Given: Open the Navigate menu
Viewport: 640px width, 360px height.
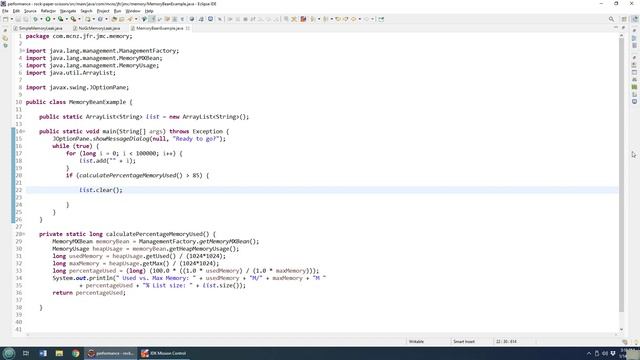Looking at the screenshot, I should pyautogui.click(x=68, y=11).
